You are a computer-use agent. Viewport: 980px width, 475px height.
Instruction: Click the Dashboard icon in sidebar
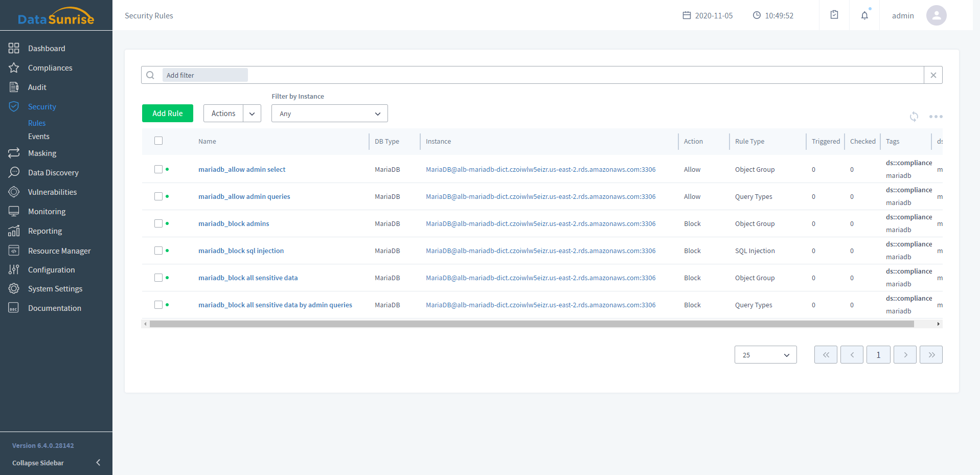pos(14,48)
